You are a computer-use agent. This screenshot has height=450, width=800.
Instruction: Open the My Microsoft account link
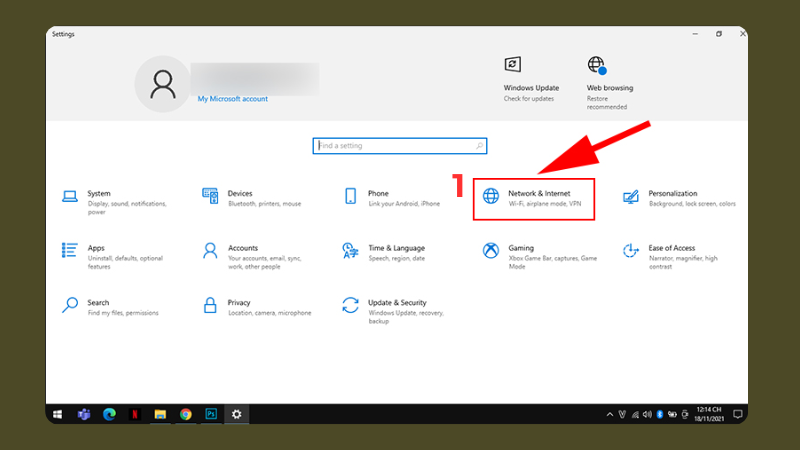[x=233, y=99]
